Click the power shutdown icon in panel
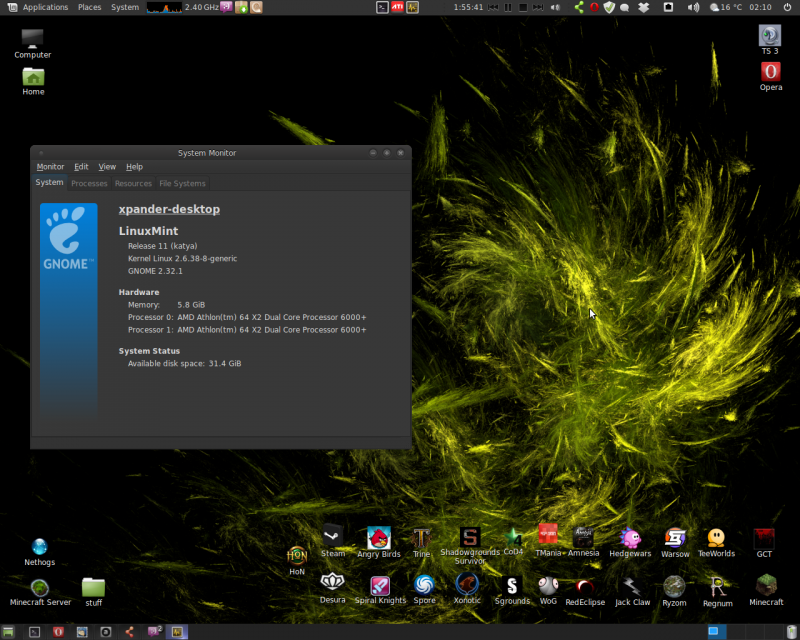 [x=787, y=7]
